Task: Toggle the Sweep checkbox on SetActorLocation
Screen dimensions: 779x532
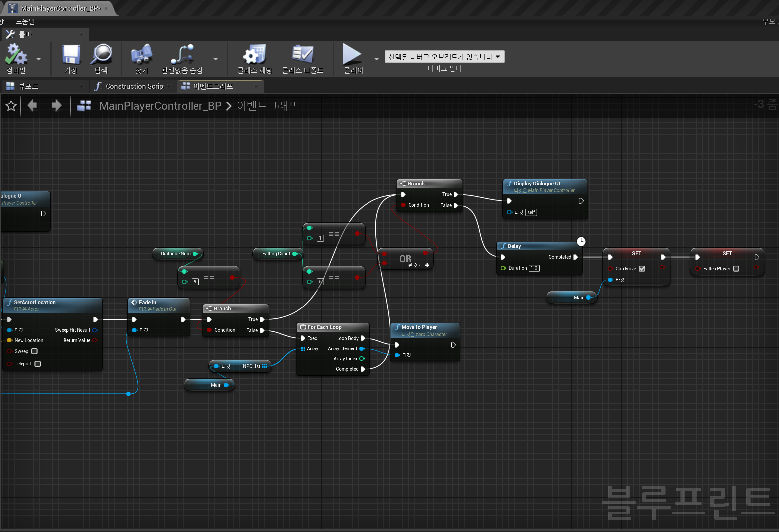Action: tap(34, 351)
